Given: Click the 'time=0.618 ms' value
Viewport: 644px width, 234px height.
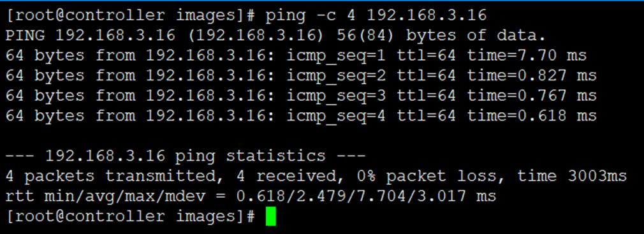Looking at the screenshot, I should point(532,116).
